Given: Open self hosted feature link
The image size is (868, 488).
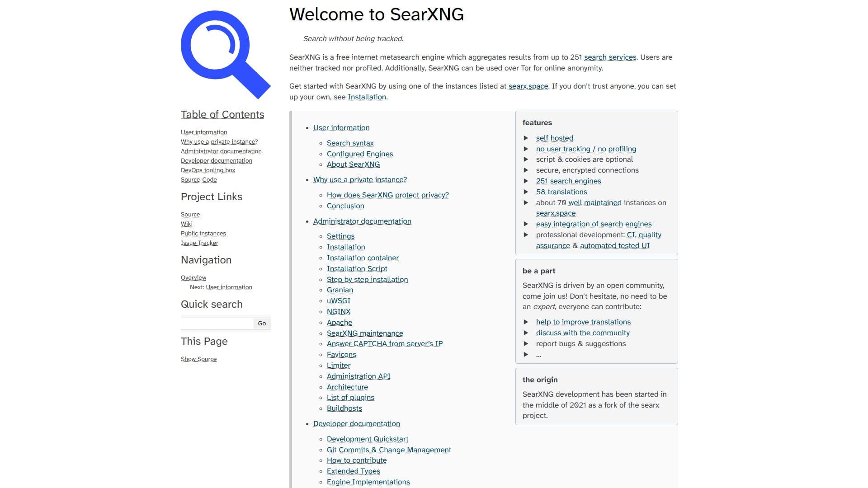Looking at the screenshot, I should coord(555,138).
